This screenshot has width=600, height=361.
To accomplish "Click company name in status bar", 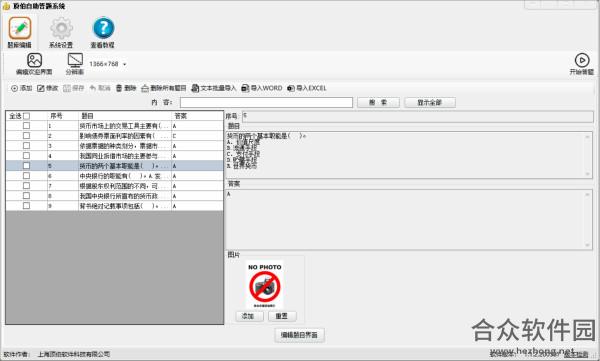I will (x=74, y=354).
